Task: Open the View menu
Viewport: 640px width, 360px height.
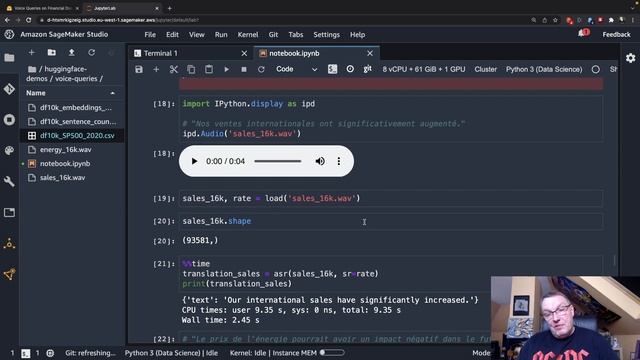Action: [196, 35]
